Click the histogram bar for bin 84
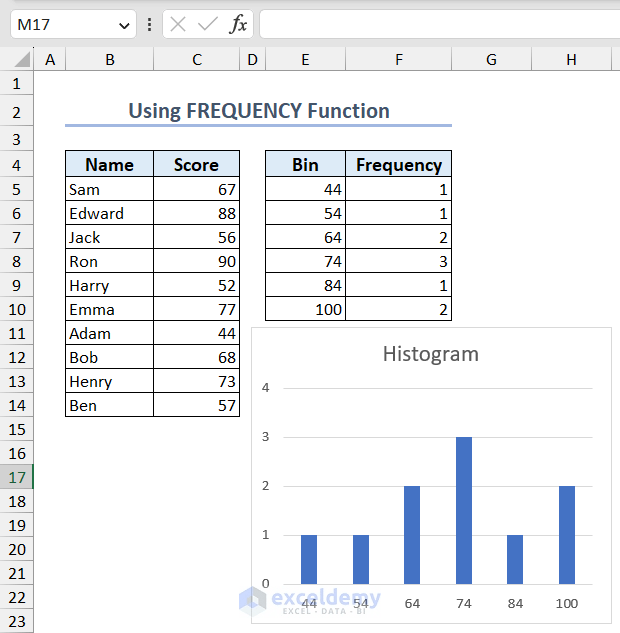Screen dimensions: 620x633 coord(515,560)
